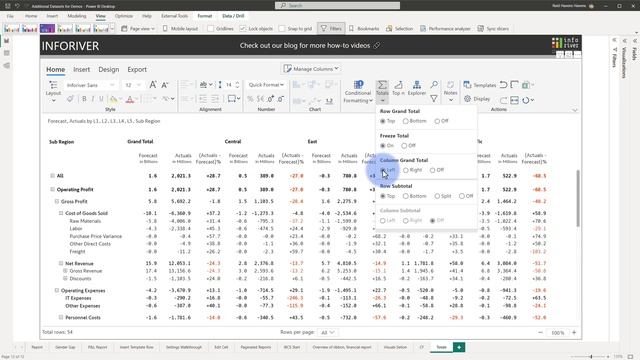Viewport: 640px width, 360px height.
Task: Set Column Grand Total to Right
Action: [412, 170]
